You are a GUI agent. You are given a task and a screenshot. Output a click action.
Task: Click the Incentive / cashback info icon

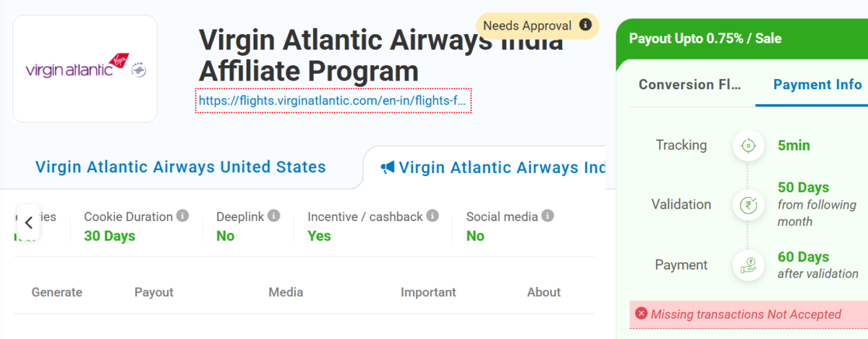point(433,216)
